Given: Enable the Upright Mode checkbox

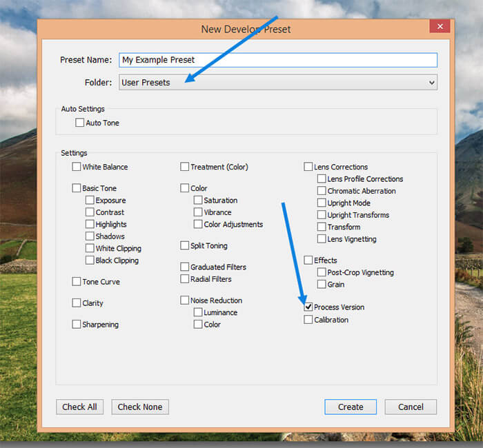Looking at the screenshot, I should [322, 203].
